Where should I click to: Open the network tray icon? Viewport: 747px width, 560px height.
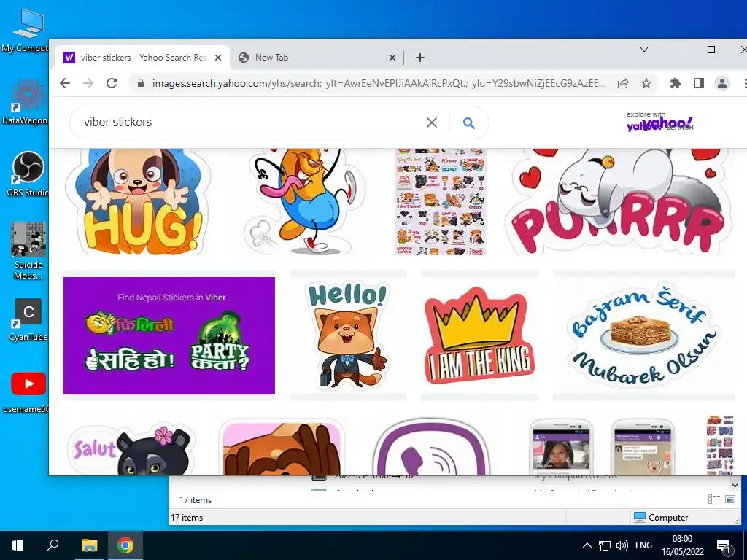(x=605, y=545)
